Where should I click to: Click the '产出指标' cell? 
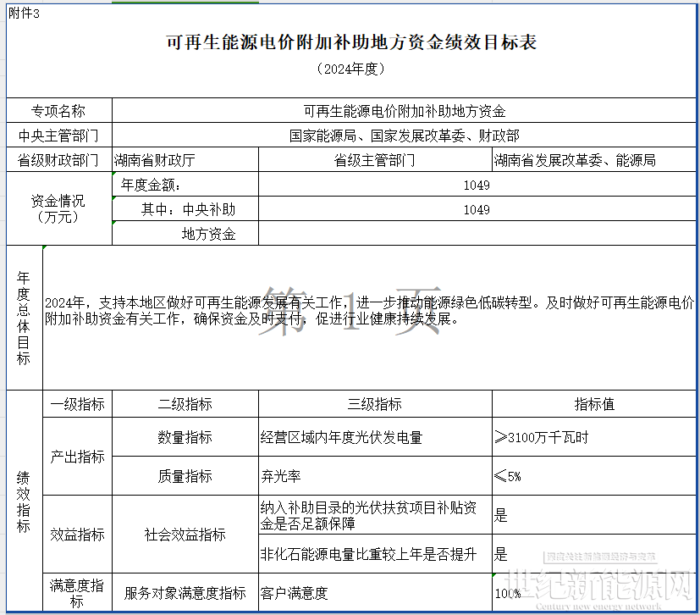click(x=77, y=457)
